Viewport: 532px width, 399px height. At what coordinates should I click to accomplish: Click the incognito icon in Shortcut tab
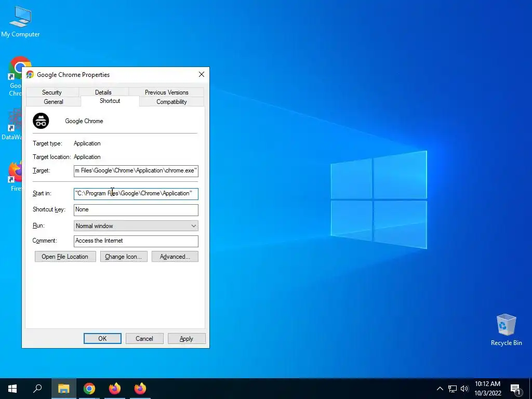click(x=41, y=121)
